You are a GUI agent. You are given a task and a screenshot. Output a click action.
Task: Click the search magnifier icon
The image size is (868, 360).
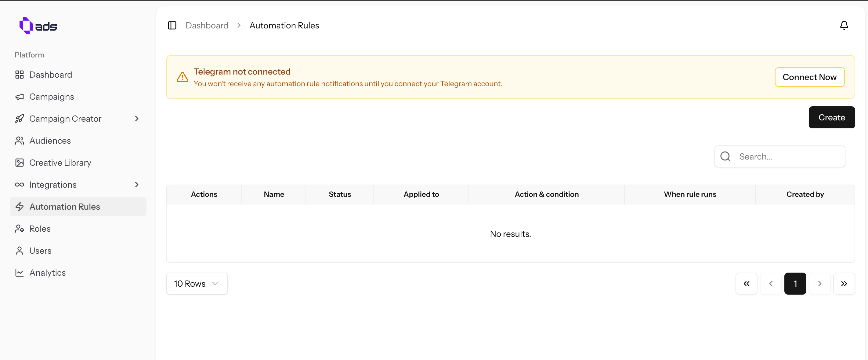[x=725, y=156]
